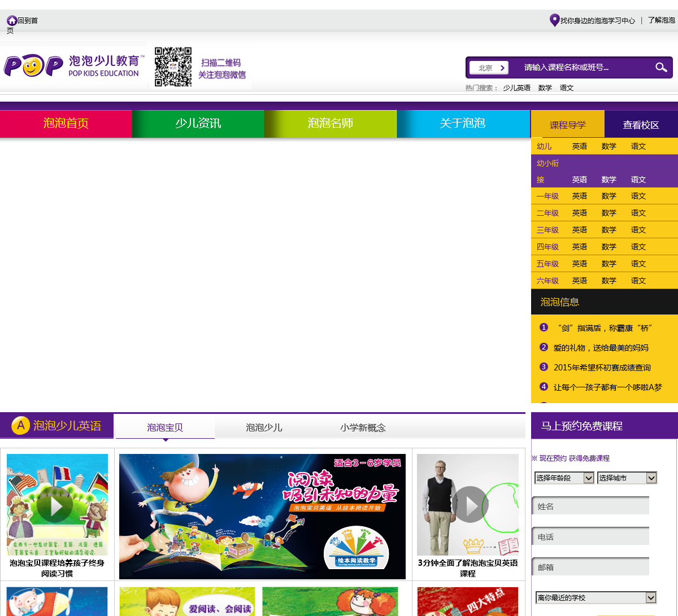Open the 爱阅读、会阅读 thumbnail

tap(187, 601)
